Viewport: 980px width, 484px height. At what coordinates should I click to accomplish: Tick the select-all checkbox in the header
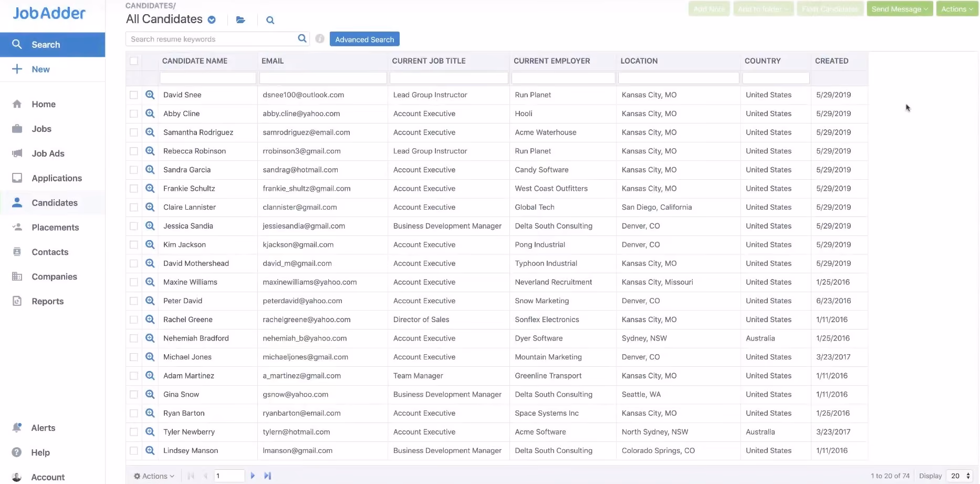(134, 61)
